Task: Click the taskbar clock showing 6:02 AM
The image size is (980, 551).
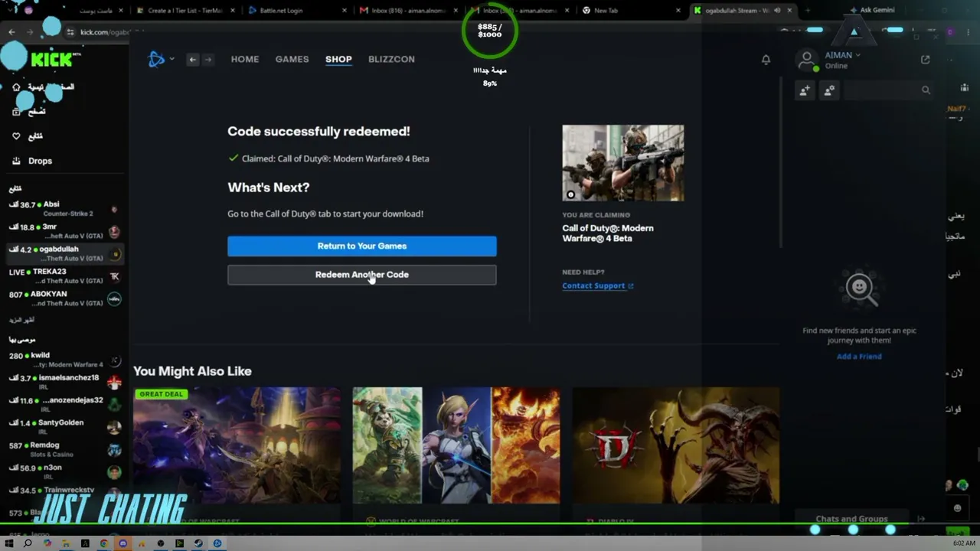Action: (964, 543)
